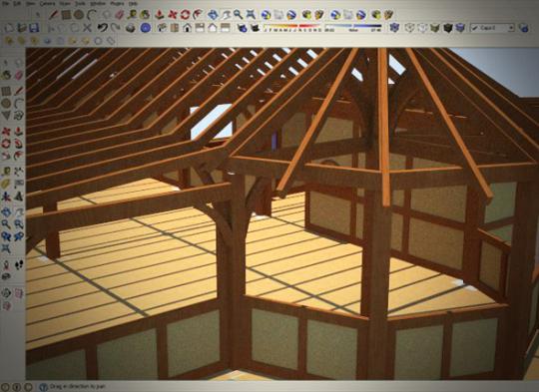Select the Zoom magnifier in top toolbar
The width and height of the screenshot is (539, 392).
238,15
